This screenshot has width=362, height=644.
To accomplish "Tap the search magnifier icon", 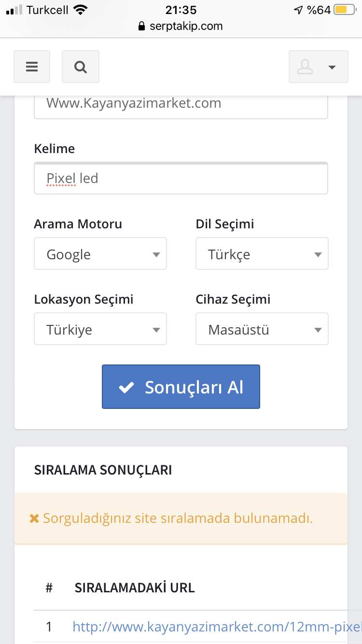I will pyautogui.click(x=81, y=67).
